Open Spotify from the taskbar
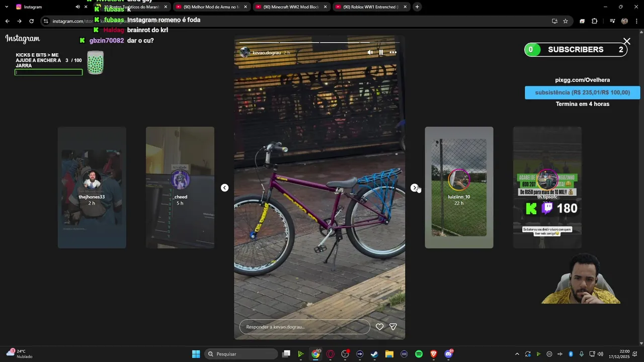Viewport: 644px width, 362px height. point(419,354)
